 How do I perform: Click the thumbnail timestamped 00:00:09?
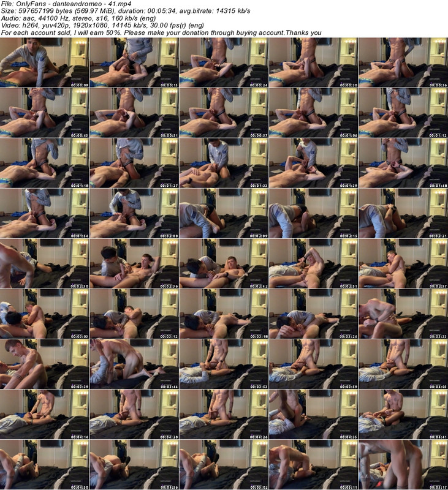click(x=45, y=62)
